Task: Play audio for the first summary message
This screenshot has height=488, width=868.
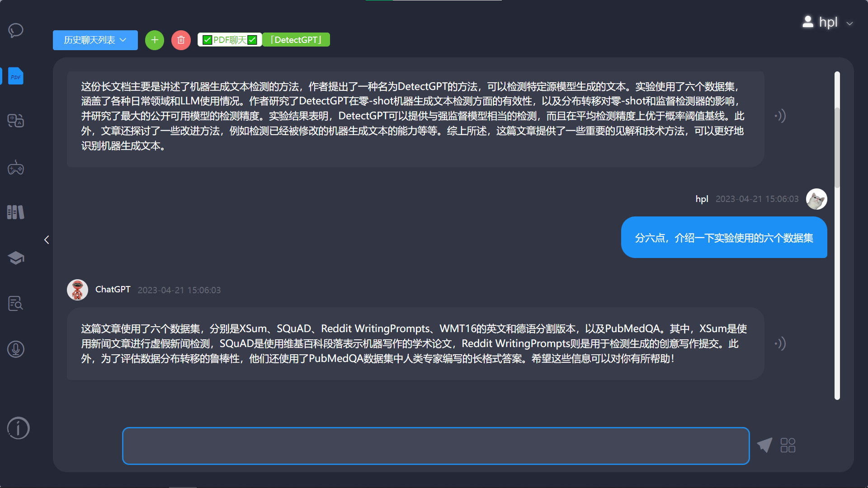Action: click(780, 116)
